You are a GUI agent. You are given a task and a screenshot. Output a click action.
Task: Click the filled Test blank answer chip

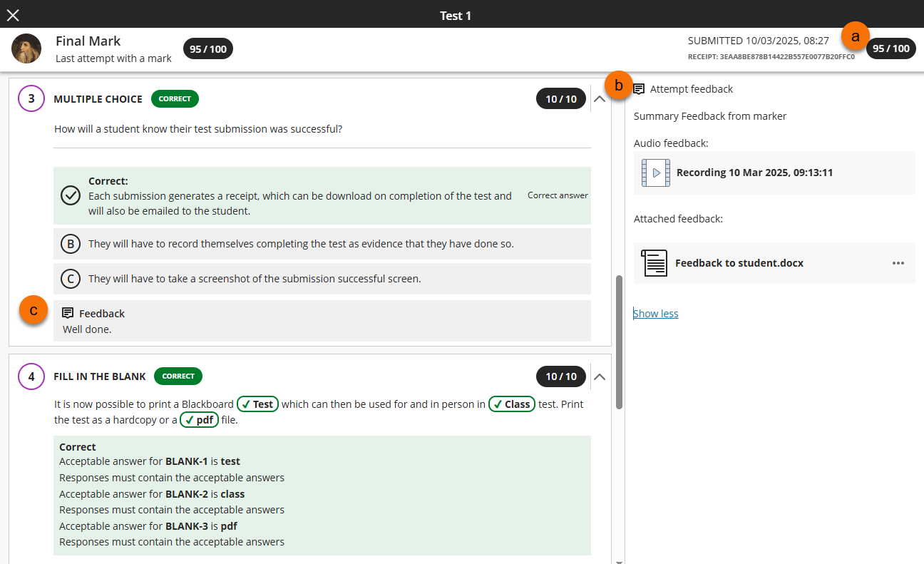point(257,404)
